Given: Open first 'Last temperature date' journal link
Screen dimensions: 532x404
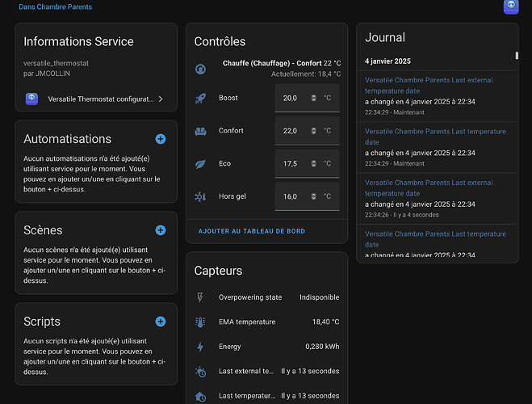Looking at the screenshot, I should (x=435, y=137).
